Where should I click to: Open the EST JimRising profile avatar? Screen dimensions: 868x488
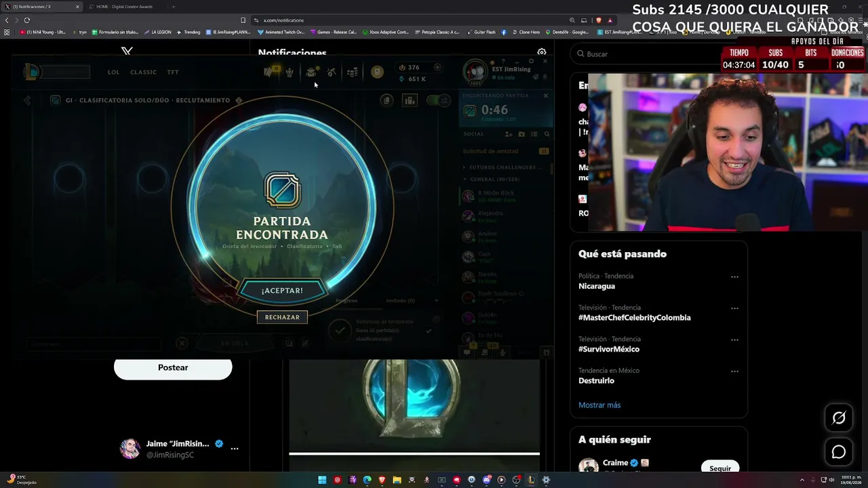475,72
